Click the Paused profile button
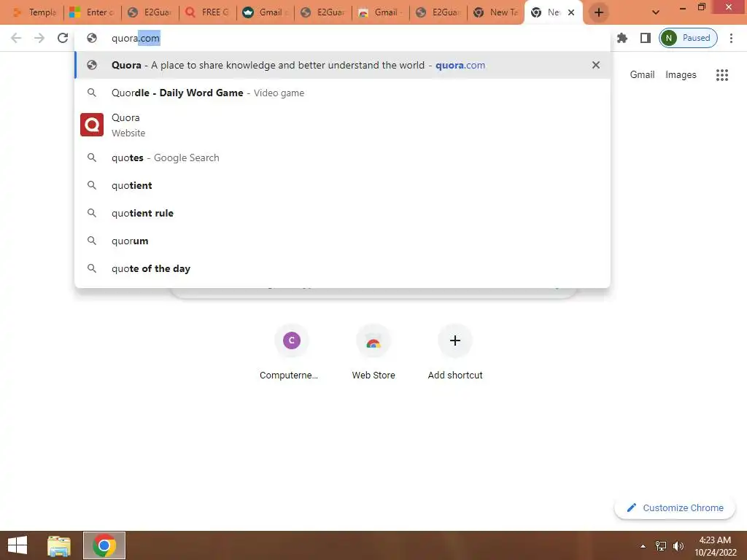The height and width of the screenshot is (560, 747). coord(688,38)
